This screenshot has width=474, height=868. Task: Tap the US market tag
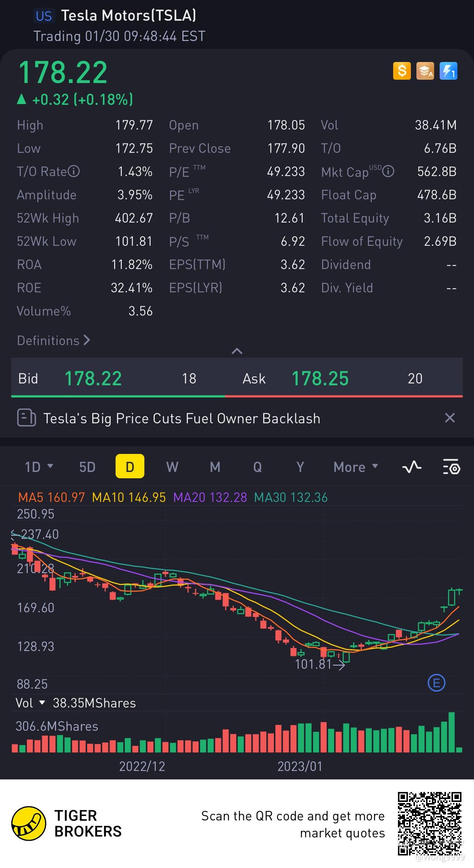[x=44, y=16]
